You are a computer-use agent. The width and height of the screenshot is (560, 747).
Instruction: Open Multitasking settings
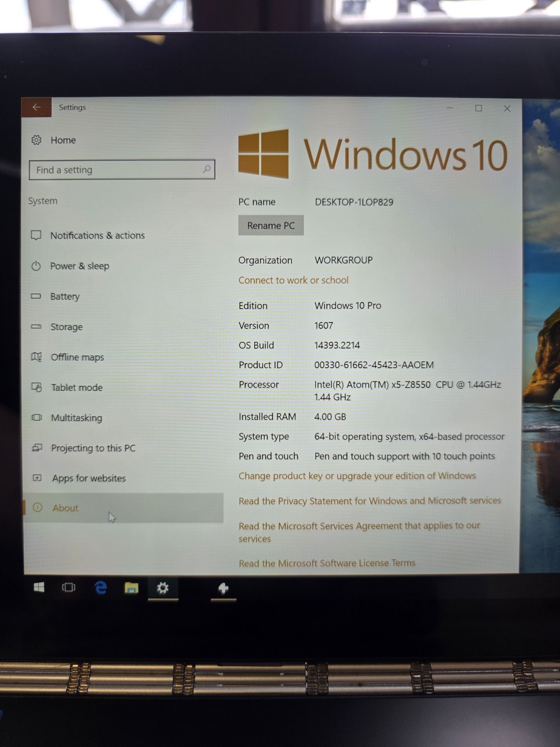click(77, 418)
